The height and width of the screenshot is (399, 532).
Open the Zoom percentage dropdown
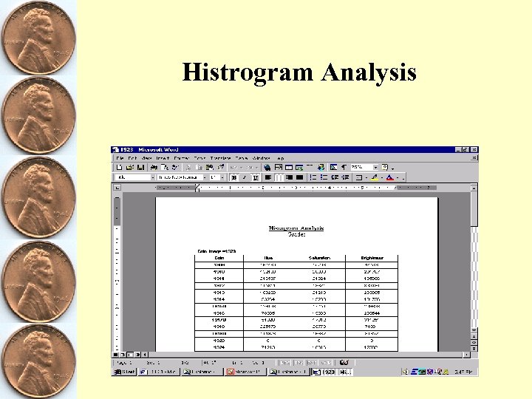(375, 167)
